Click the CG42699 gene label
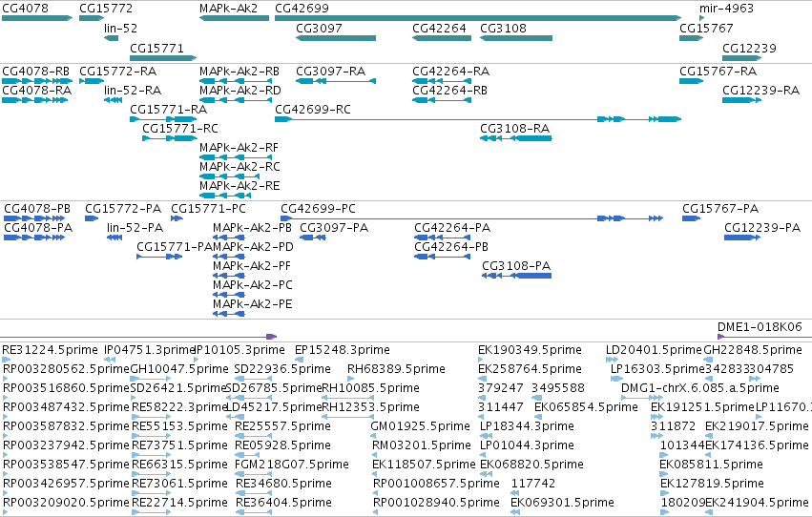Image resolution: width=812 pixels, height=517 pixels. click(302, 9)
